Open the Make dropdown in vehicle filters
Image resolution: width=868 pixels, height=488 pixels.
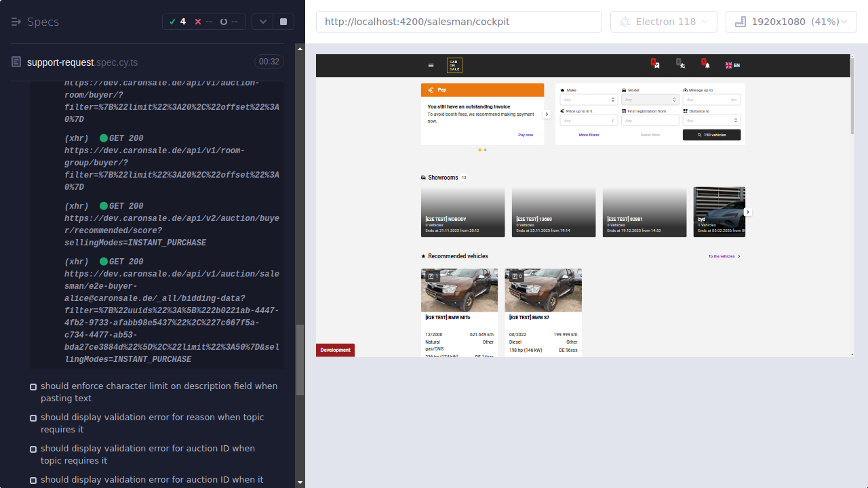588,99
